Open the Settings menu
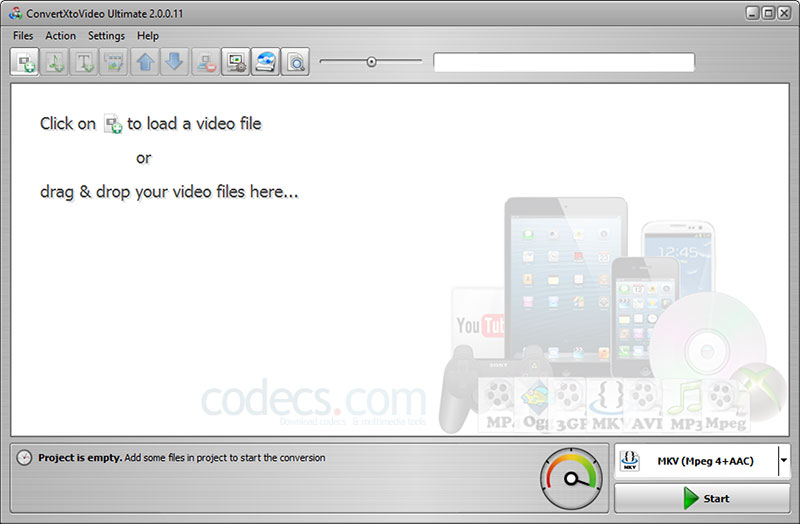Image resolution: width=800 pixels, height=524 pixels. pos(106,36)
